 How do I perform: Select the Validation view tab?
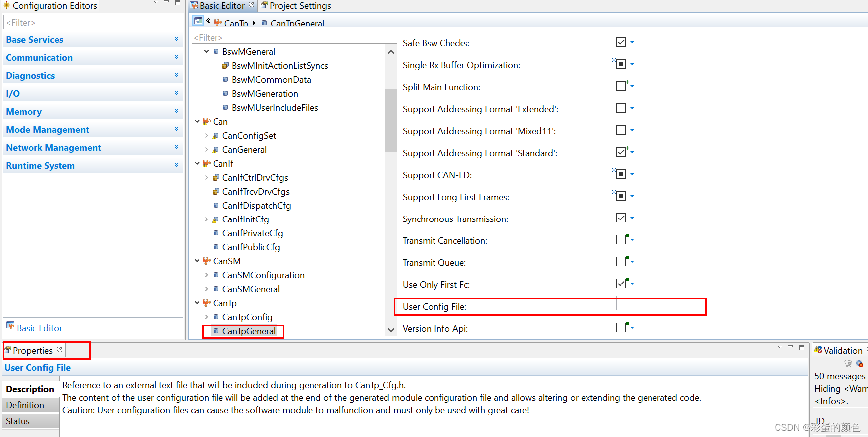coord(842,350)
